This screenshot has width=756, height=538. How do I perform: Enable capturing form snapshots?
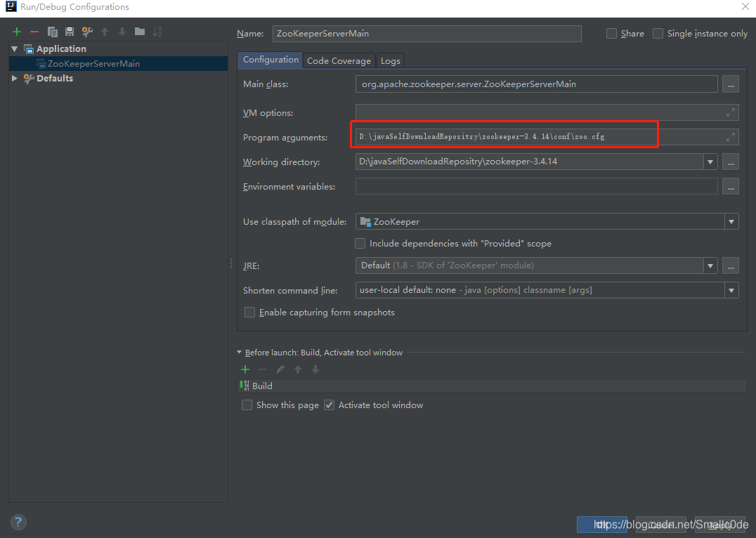249,313
